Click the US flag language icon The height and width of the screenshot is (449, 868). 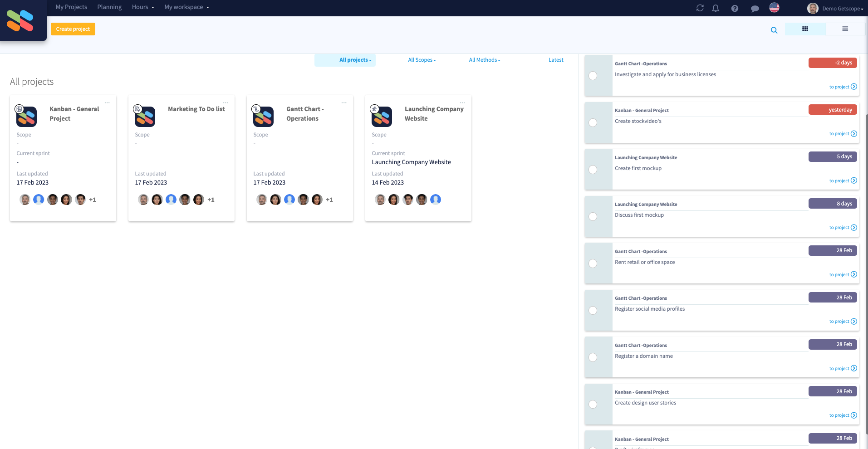click(x=775, y=8)
